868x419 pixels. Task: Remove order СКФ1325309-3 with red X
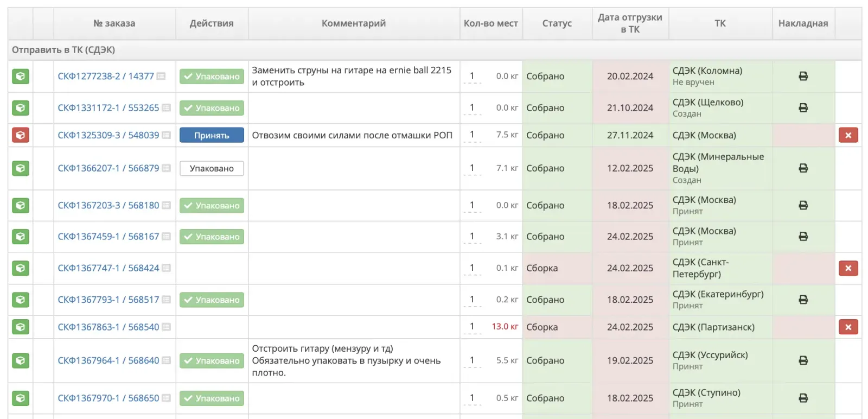click(848, 135)
